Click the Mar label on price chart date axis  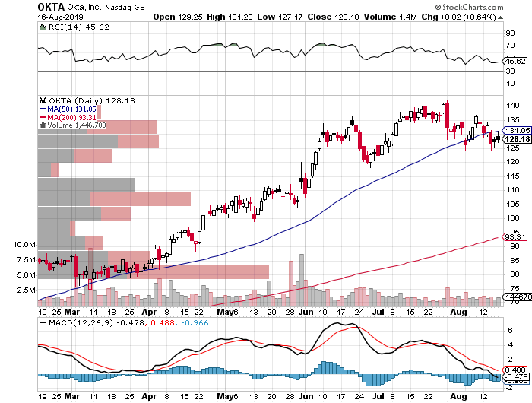click(72, 312)
